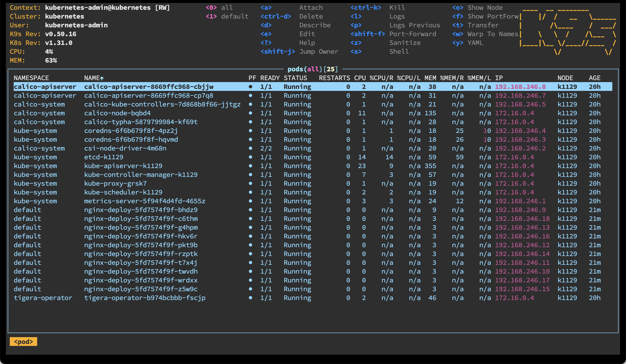626x364 pixels.
Task: Click IP address 192.168.246.18
Action: 522,219
